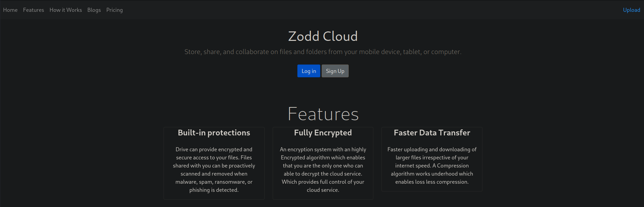This screenshot has height=207, width=644.
Task: Click "Drive can provide encrypted" text line
Action: [214, 149]
